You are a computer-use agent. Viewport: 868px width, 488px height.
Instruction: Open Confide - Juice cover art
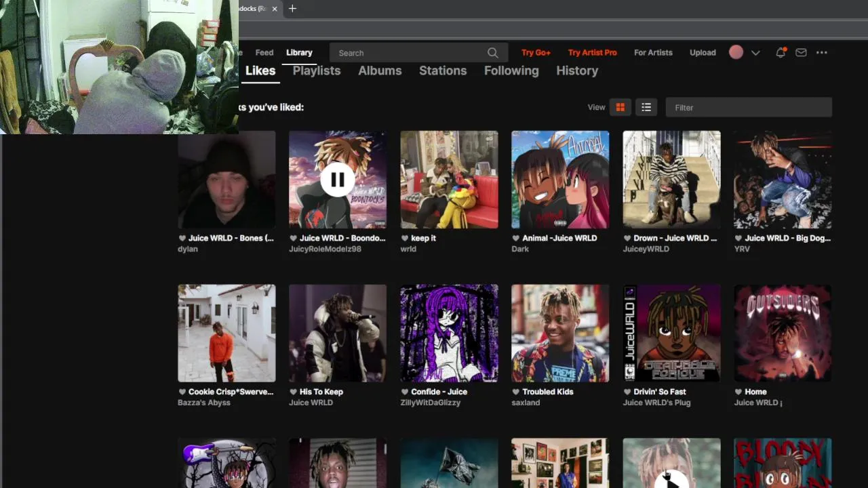click(x=449, y=333)
